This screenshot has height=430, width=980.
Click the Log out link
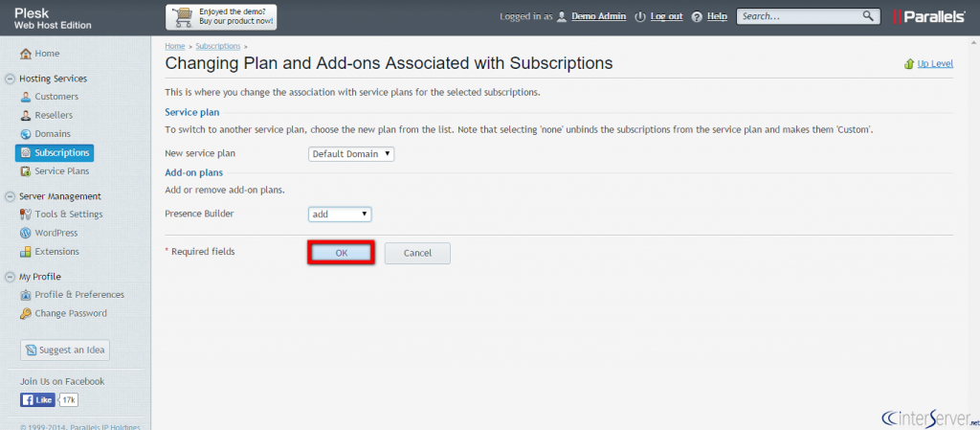(x=666, y=17)
